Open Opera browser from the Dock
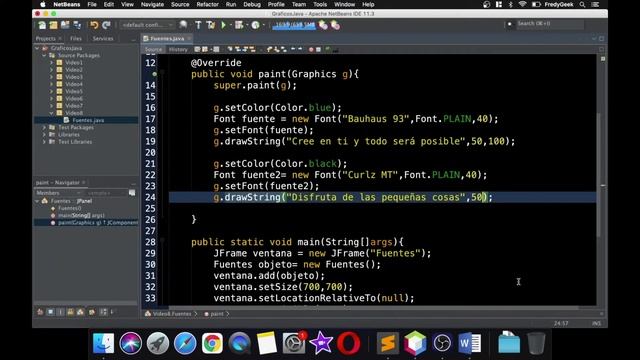 (349, 343)
